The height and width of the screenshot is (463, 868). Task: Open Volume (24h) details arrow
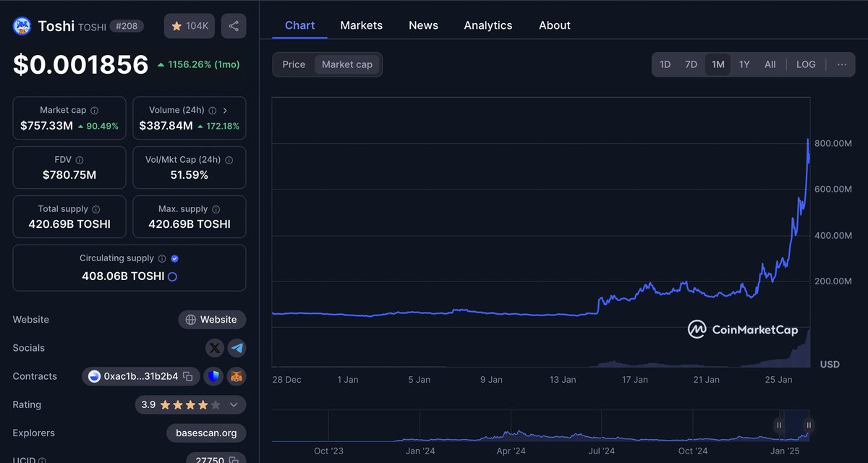225,111
